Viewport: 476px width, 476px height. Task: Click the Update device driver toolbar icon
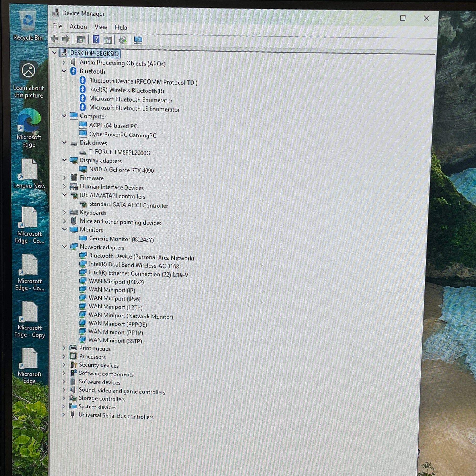coord(123,40)
